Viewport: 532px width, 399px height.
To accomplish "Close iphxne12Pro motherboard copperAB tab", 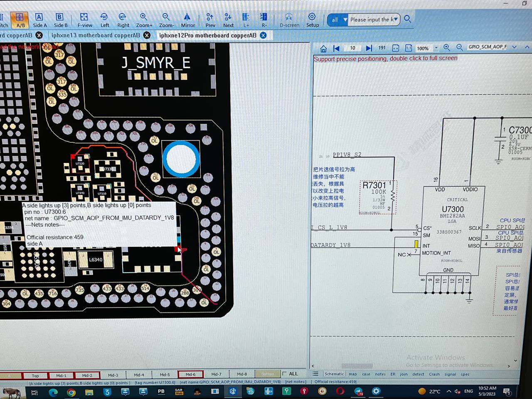I will coord(263,35).
